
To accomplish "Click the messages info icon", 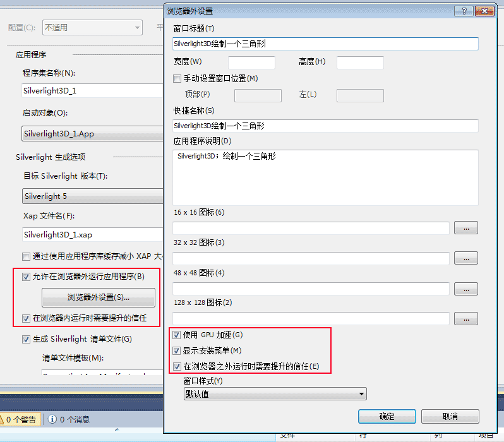I will (x=52, y=419).
